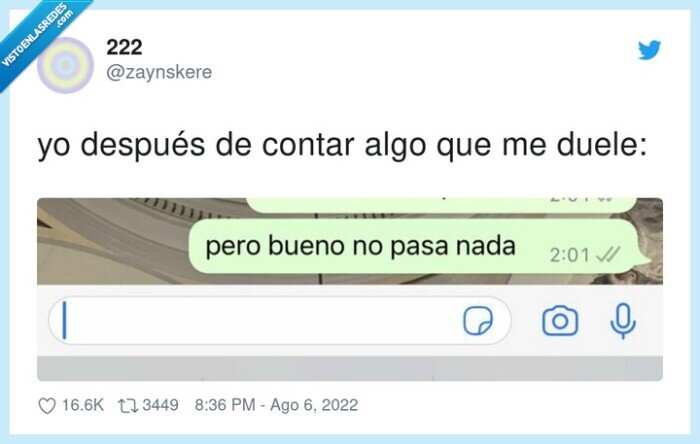Click the 2:01 message timestamp
This screenshot has width=700, height=444.
570,255
